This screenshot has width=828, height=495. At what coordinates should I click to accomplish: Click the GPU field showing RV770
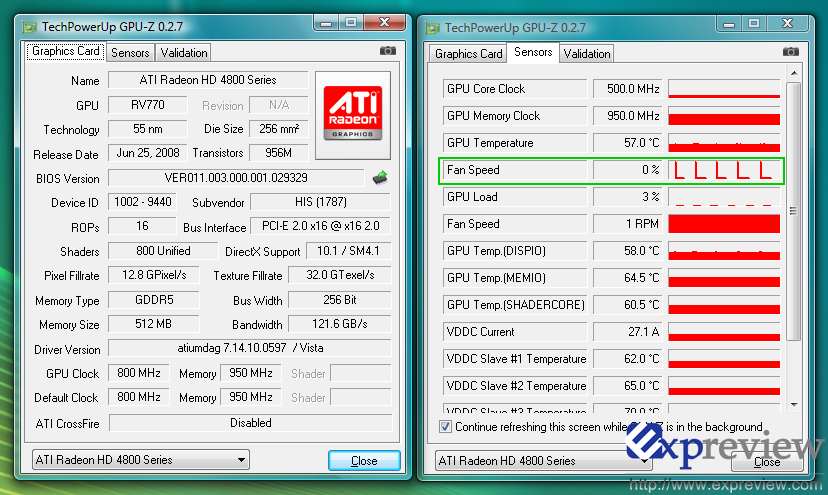coord(147,105)
